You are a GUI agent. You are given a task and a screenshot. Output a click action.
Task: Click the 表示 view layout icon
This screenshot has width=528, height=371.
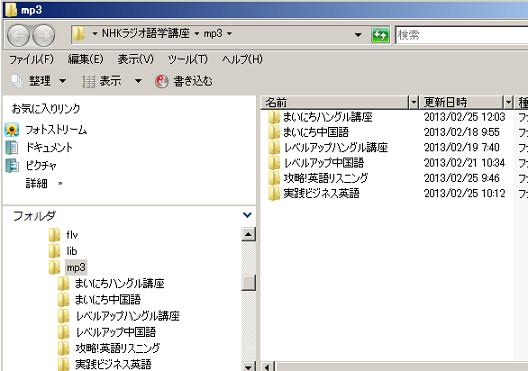click(x=88, y=81)
